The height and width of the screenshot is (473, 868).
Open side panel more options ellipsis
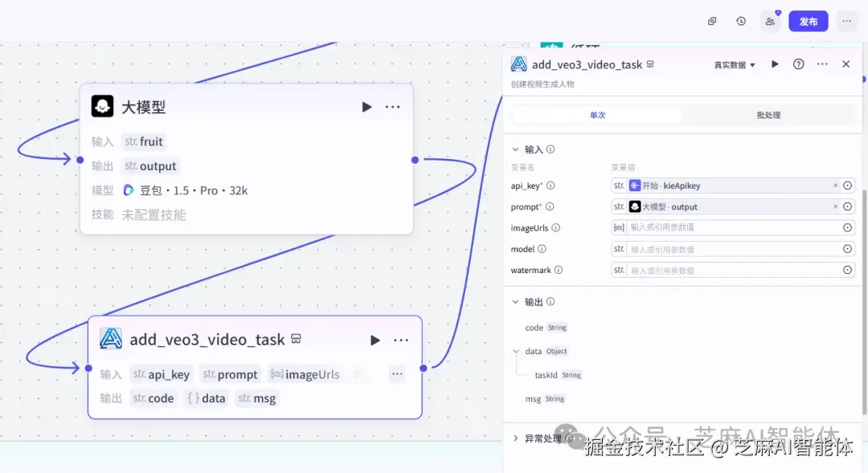[x=823, y=64]
